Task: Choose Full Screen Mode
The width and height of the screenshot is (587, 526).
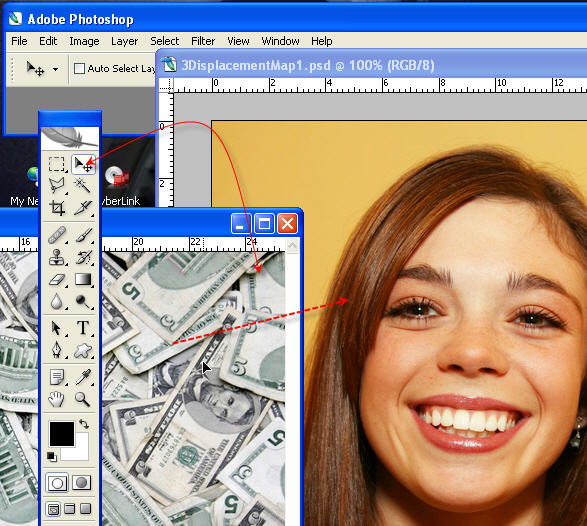Action: click(86, 509)
